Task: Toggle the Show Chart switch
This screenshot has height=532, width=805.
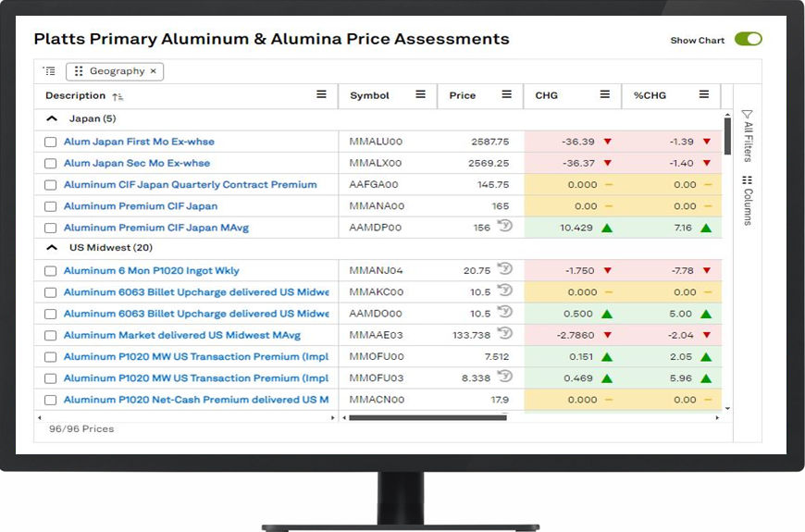Action: click(748, 39)
